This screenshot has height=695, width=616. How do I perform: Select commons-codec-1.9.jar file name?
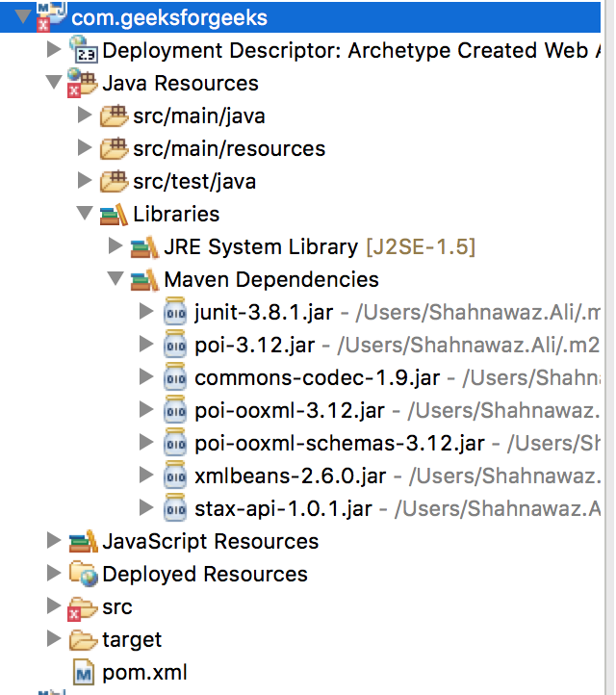[x=318, y=378]
